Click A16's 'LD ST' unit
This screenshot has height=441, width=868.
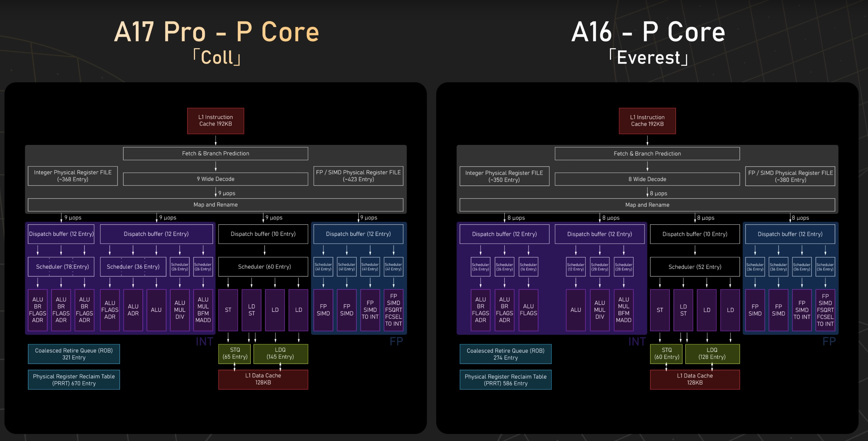tap(683, 310)
